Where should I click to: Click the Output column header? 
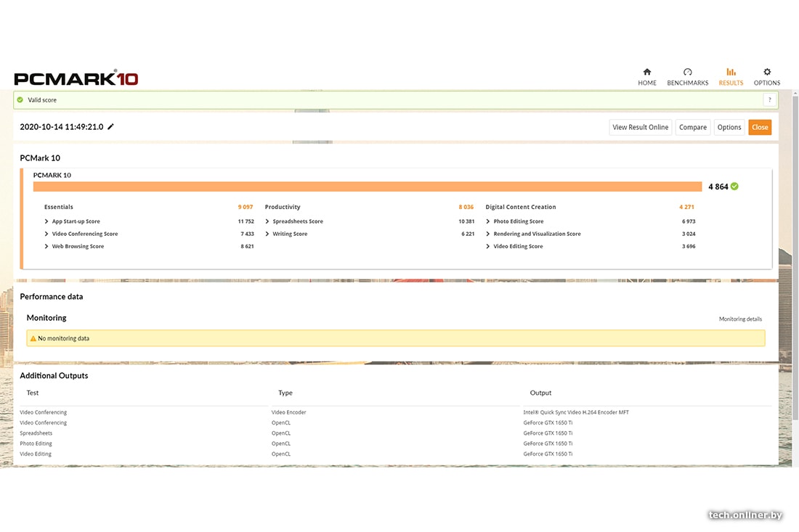tap(540, 393)
